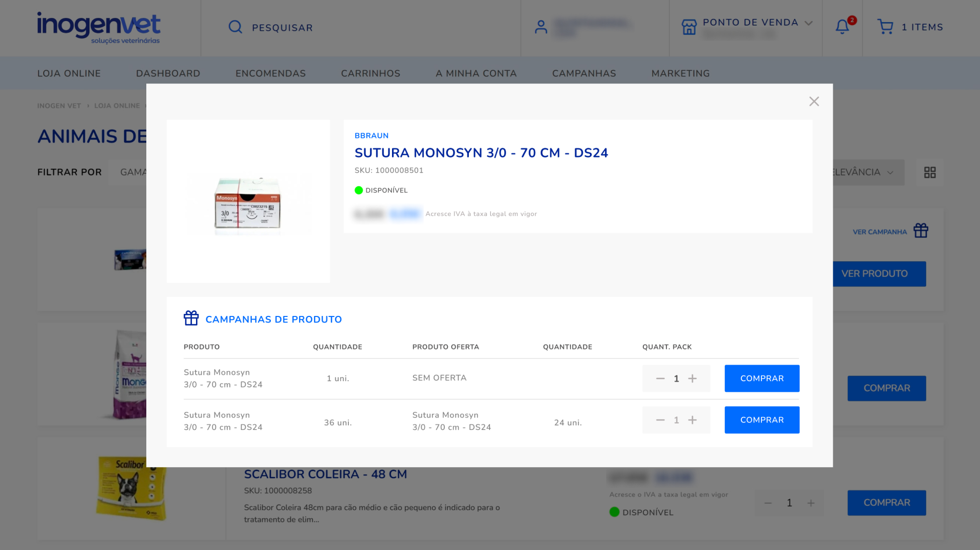The image size is (980, 550).
Task: Buy the 36 uni. campaign offer
Action: point(762,420)
